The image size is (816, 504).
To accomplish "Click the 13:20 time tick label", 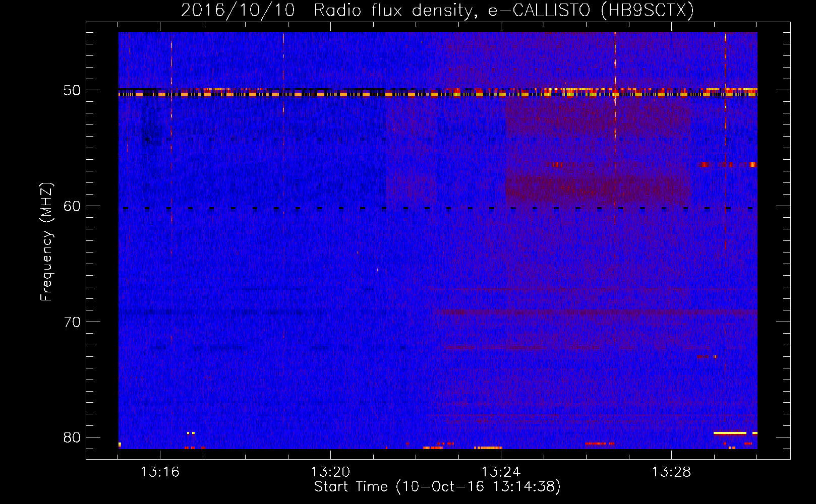I will pyautogui.click(x=330, y=472).
